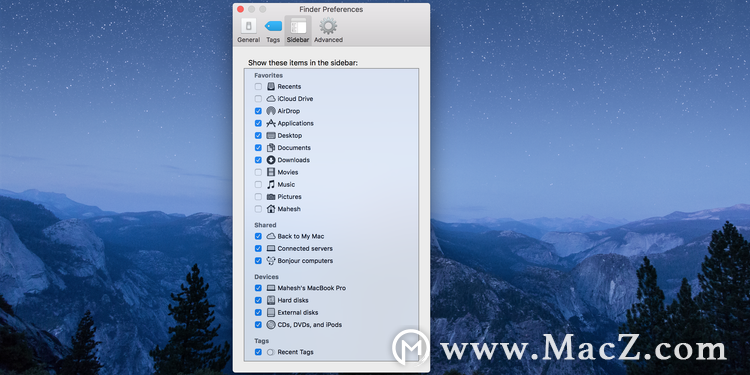Viewport: 750px width, 375px height.
Task: Disable the Bonjour computers checkbox
Action: pyautogui.click(x=258, y=261)
